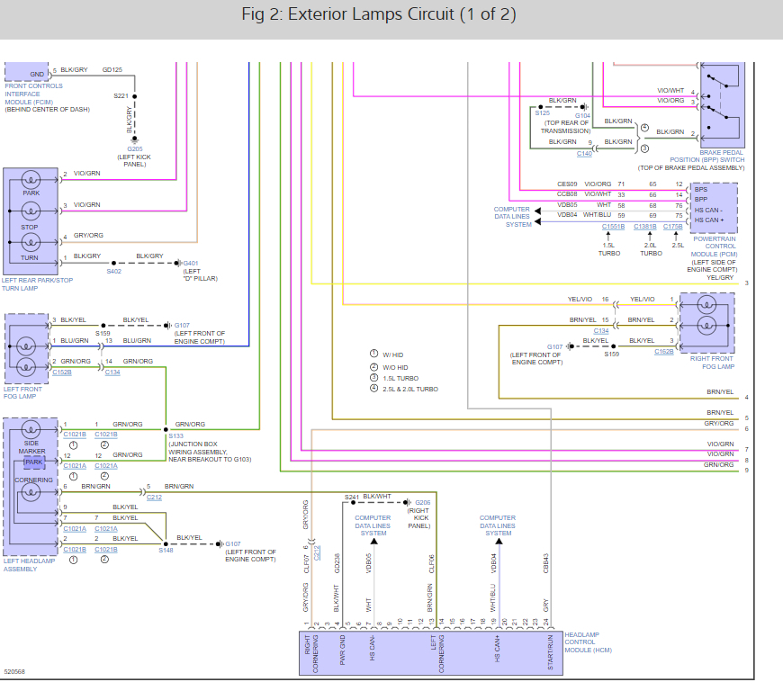
Task: Select the Brake Pedal Position switch symbol
Action: click(x=723, y=104)
